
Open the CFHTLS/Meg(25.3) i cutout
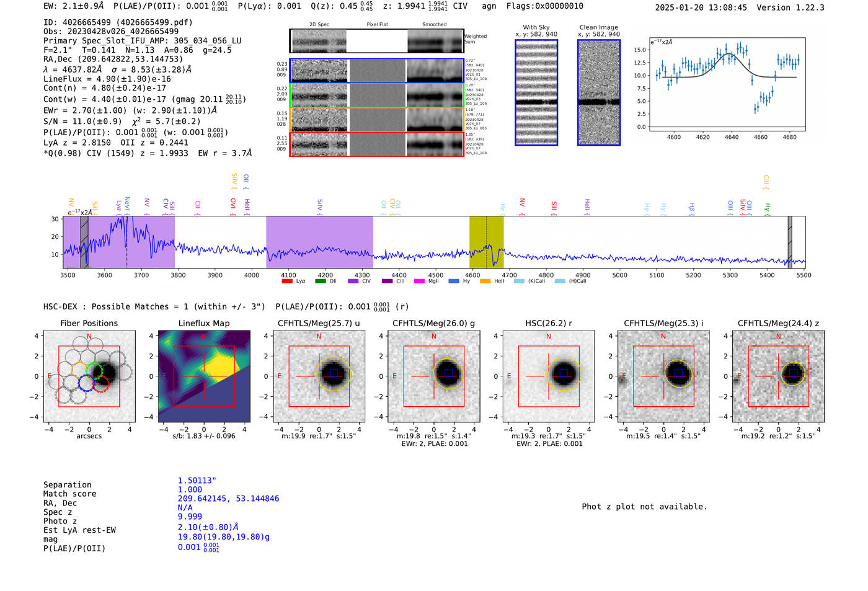click(x=663, y=376)
